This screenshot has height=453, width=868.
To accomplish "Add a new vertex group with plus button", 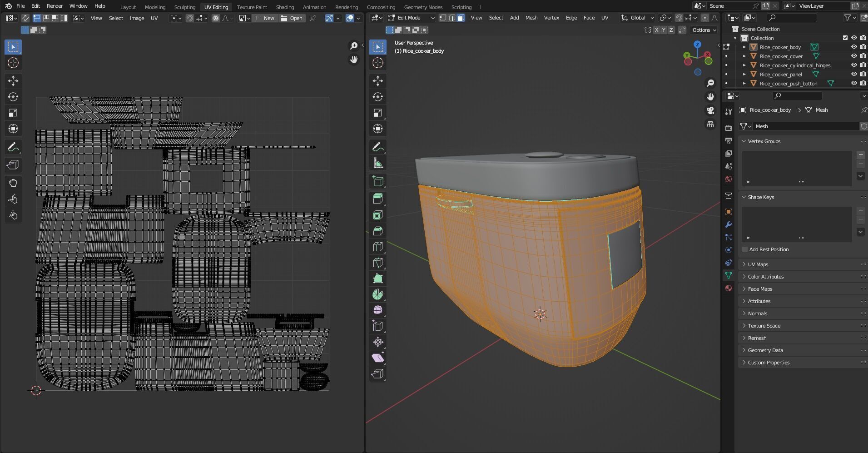I will [x=861, y=155].
